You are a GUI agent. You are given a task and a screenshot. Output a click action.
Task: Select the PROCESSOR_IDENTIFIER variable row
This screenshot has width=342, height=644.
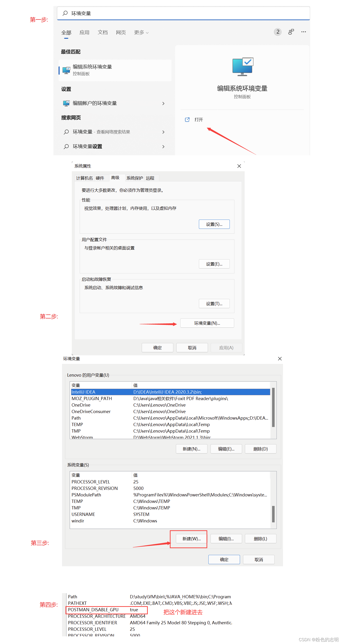coord(149,623)
